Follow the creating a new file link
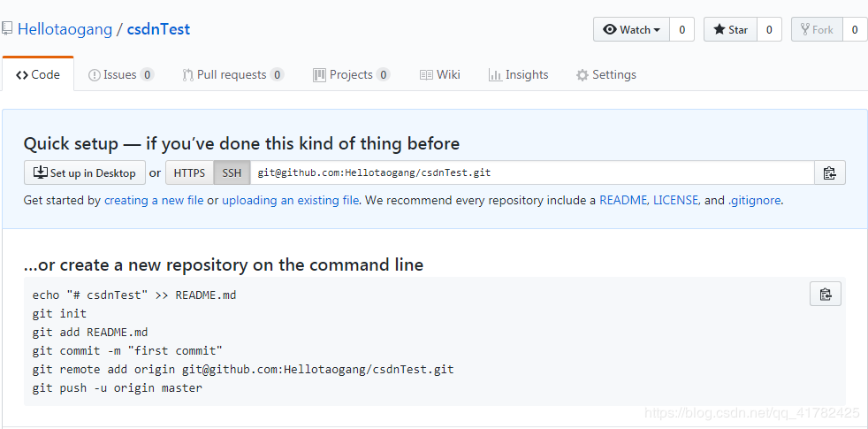 [x=154, y=200]
